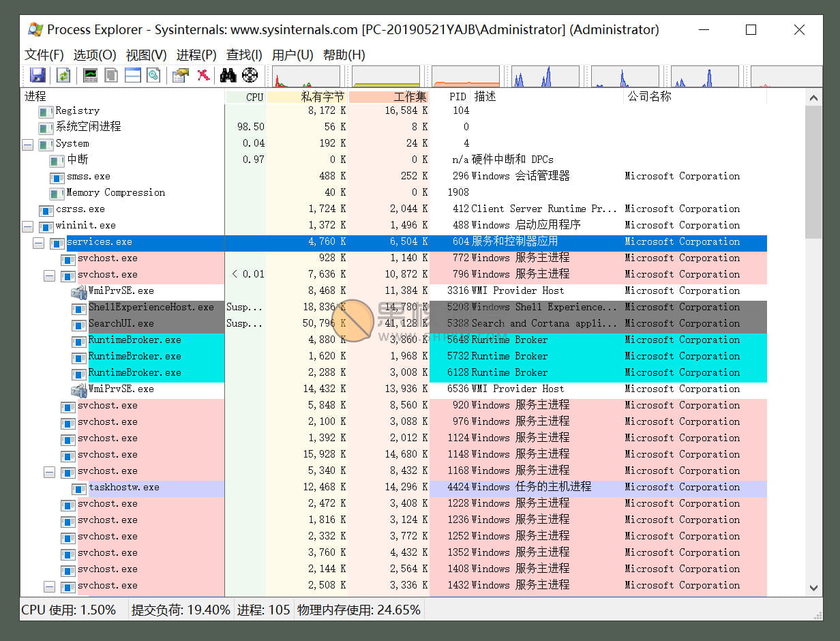The height and width of the screenshot is (641, 840).
Task: Open the 选项(O) menu
Action: (x=93, y=55)
